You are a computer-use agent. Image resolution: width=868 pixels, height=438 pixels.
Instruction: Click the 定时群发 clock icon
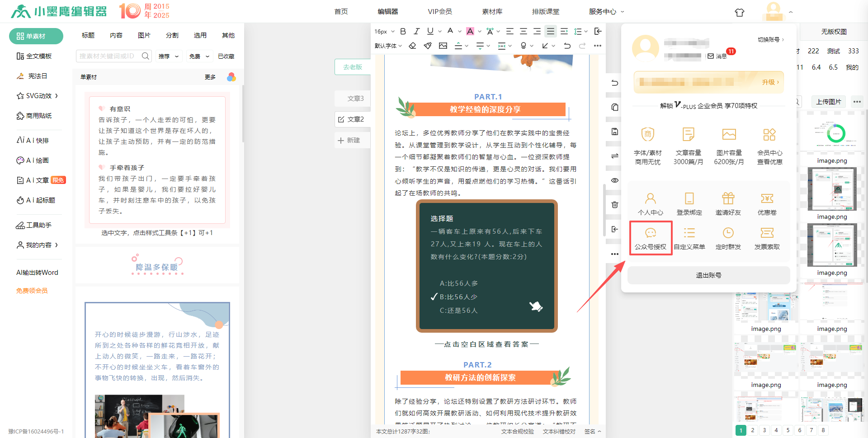728,233
